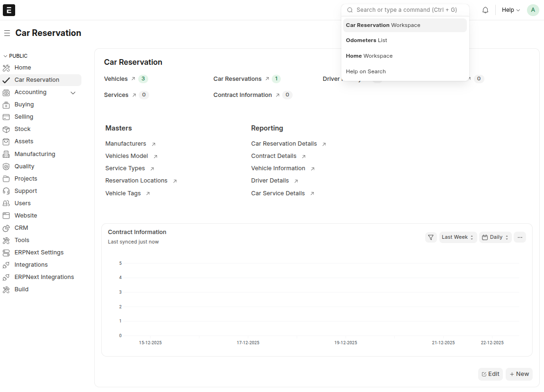544x392 pixels.
Task: Toggle the sidebar hamburger menu
Action: [x=7, y=33]
